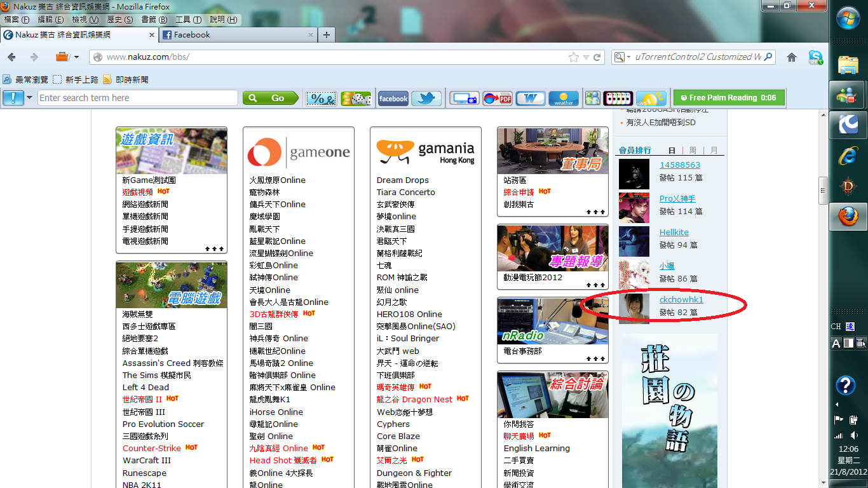Image resolution: width=868 pixels, height=488 pixels.
Task: Open Windows Explorer from the taskbar
Action: 848,65
